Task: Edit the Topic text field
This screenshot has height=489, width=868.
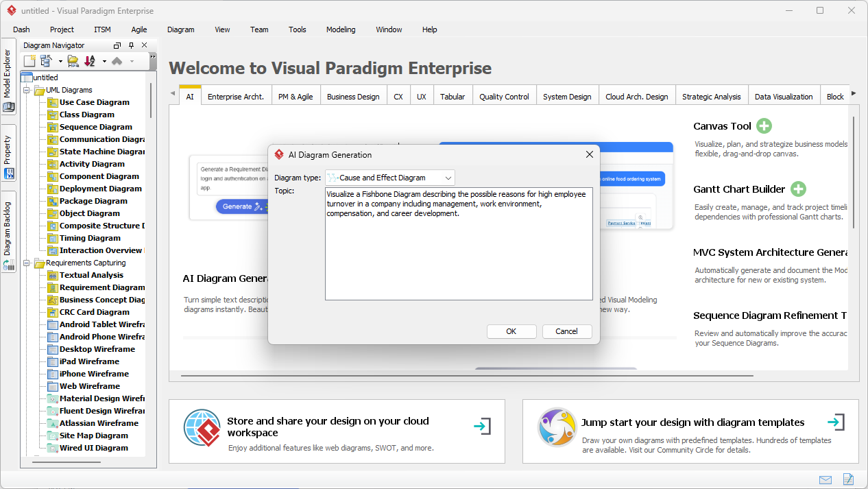Action: coord(459,243)
